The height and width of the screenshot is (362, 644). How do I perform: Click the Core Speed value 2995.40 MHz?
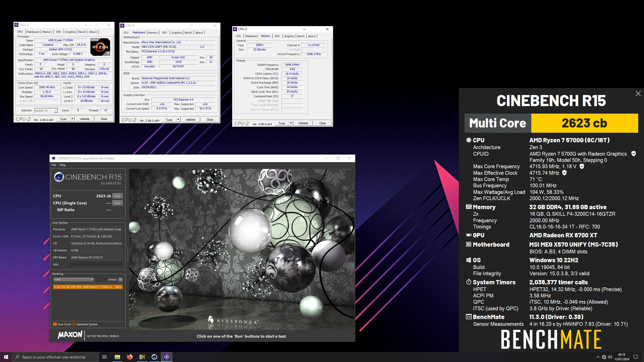(47, 87)
